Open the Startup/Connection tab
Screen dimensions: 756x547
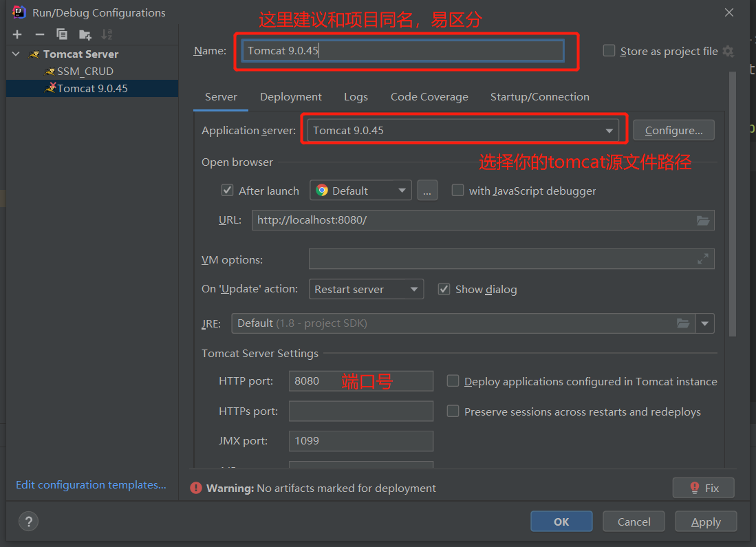539,97
